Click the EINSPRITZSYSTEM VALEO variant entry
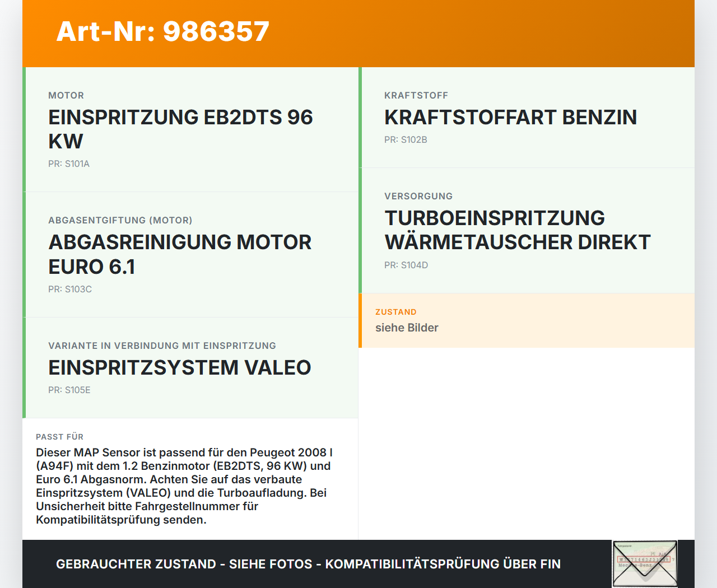The image size is (717, 588). tap(180, 368)
